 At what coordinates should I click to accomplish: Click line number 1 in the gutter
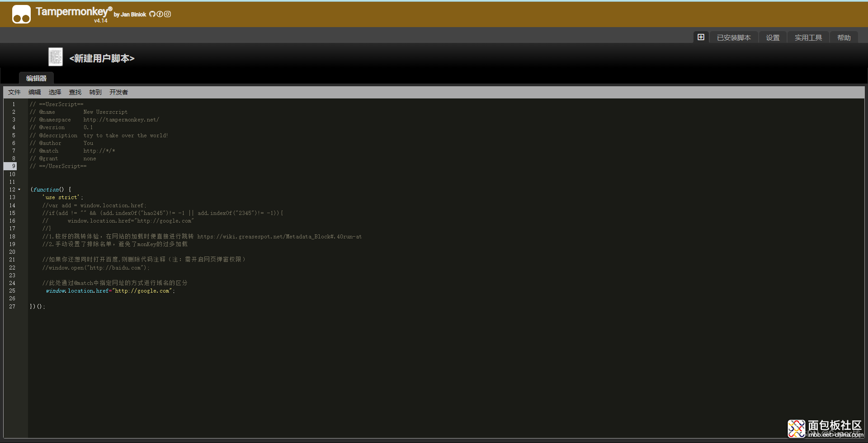point(14,104)
